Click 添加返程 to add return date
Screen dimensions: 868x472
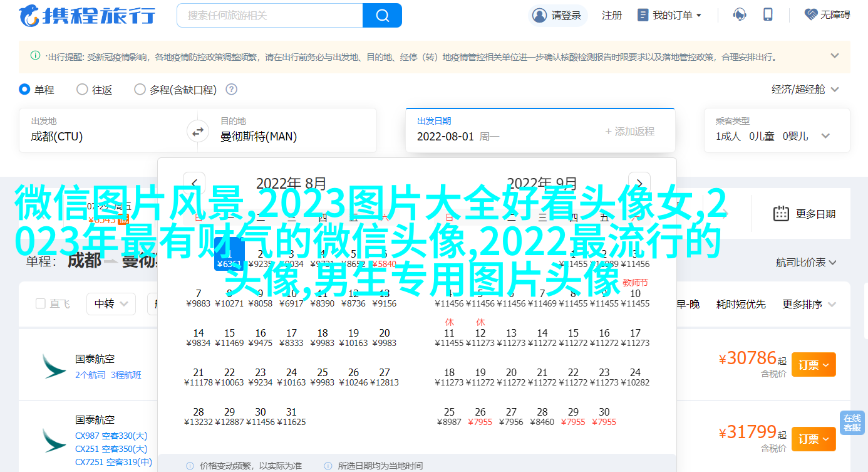(629, 131)
